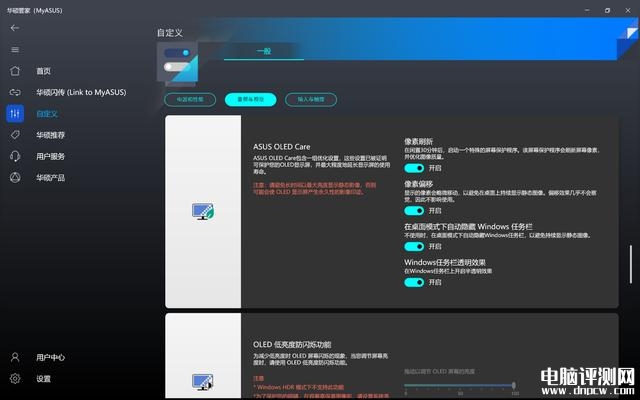Open 华硕产品 product icon
Screen dimensions: 640x400
pyautogui.click(x=15, y=178)
